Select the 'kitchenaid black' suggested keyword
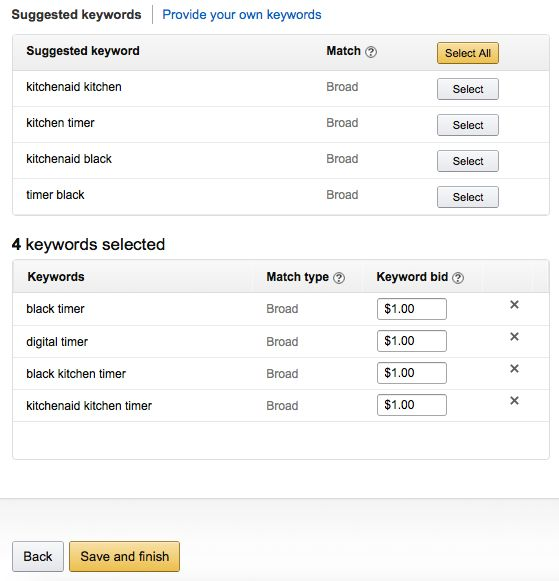The image size is (559, 581). 468,161
